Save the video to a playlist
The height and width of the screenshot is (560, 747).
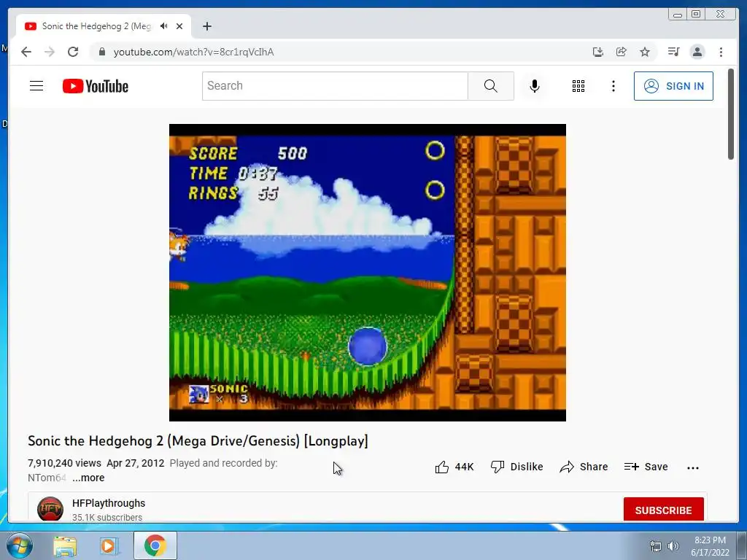646,467
